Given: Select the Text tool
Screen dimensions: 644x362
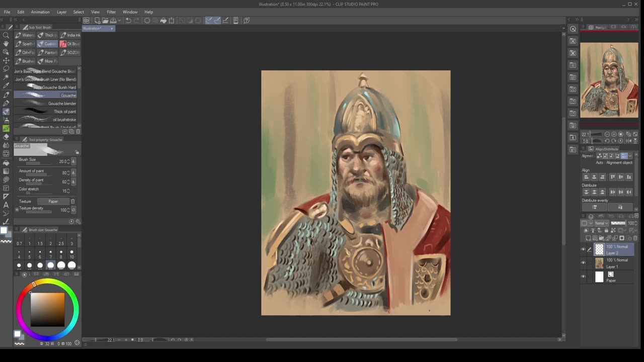Looking at the screenshot, I should click(6, 205).
